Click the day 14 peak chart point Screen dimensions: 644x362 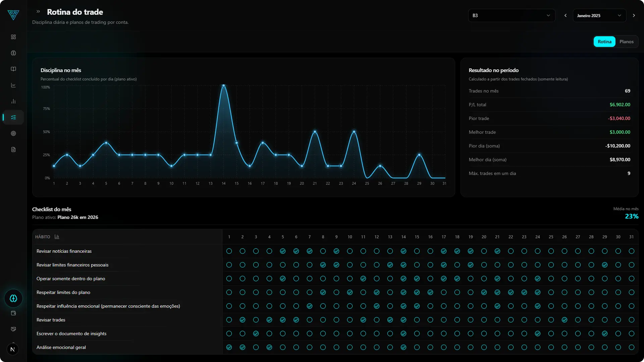[224, 86]
